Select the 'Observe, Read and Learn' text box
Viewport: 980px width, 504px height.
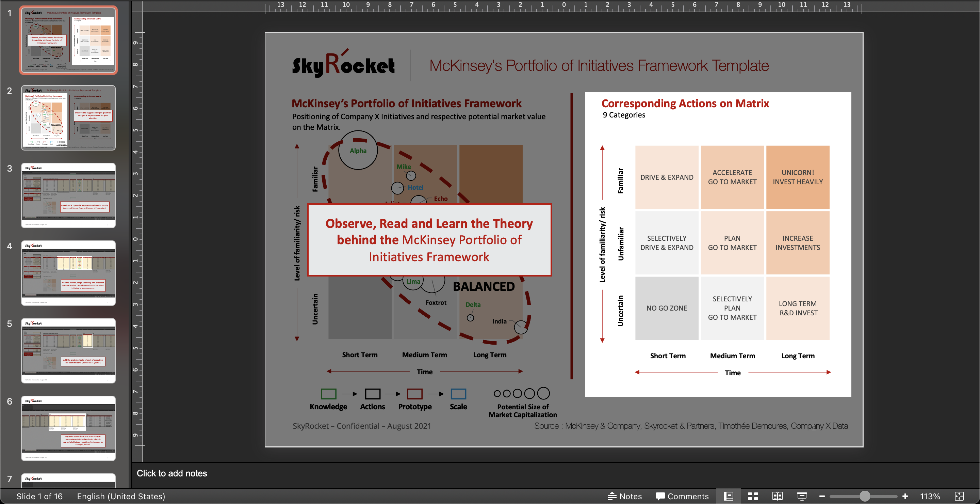click(429, 240)
